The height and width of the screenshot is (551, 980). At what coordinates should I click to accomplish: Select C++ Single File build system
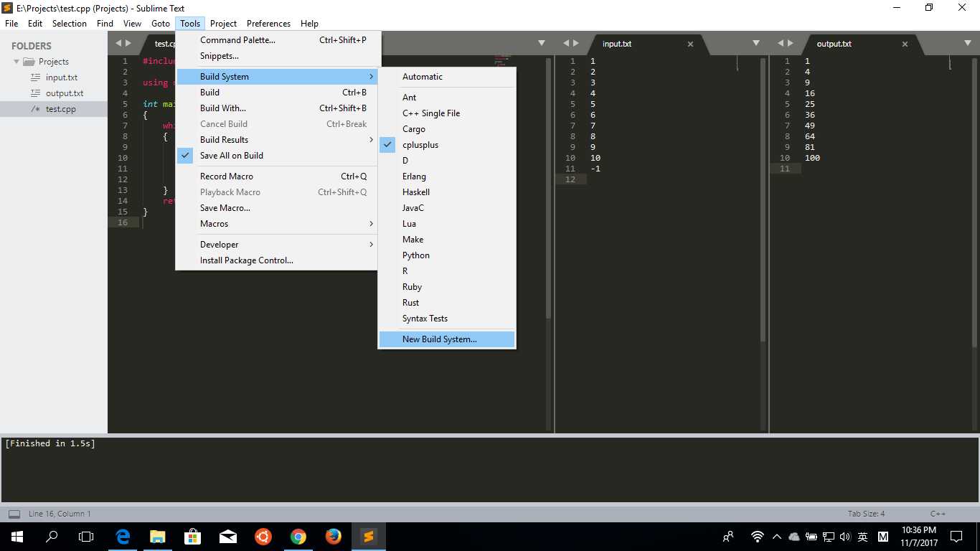(447, 113)
